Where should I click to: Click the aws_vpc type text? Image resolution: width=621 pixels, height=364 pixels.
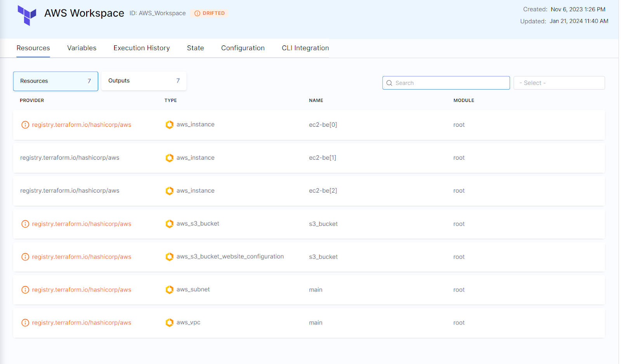point(188,323)
